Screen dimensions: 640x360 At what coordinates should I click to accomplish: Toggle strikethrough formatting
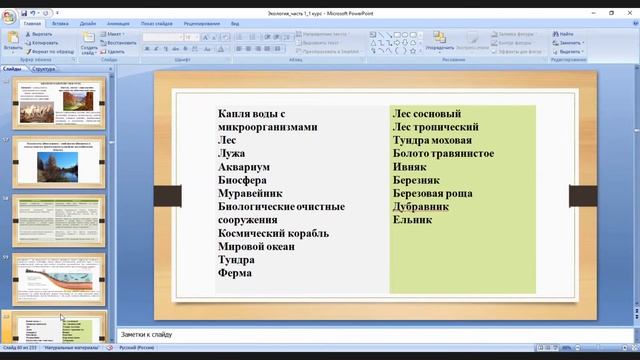click(176, 49)
